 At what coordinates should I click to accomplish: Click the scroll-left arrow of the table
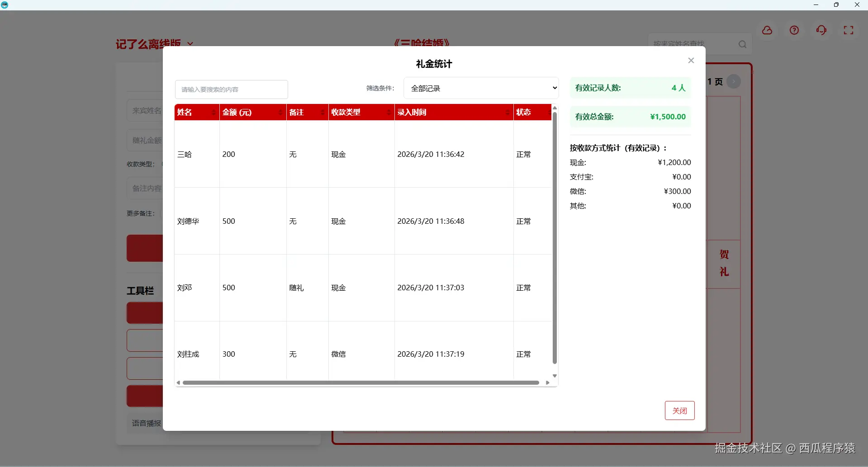[x=178, y=383]
